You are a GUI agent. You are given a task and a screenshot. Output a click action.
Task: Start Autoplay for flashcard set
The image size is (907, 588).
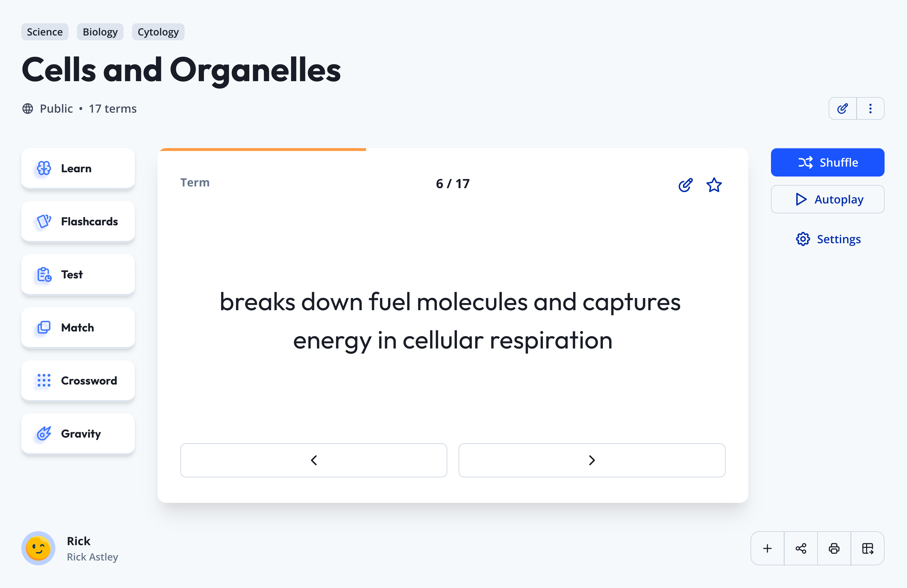[x=828, y=199]
